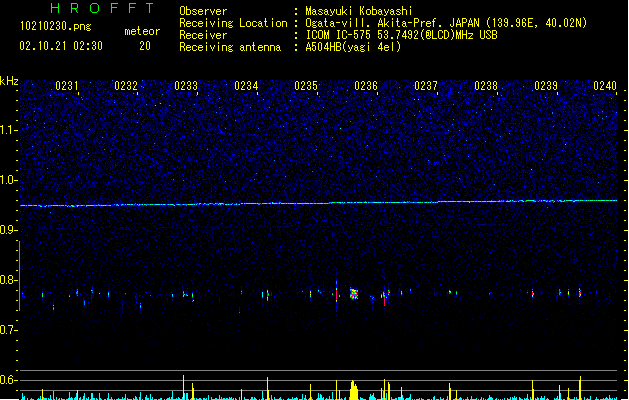Click the 0234 time marker
This screenshot has height=400, width=629.
(246, 86)
